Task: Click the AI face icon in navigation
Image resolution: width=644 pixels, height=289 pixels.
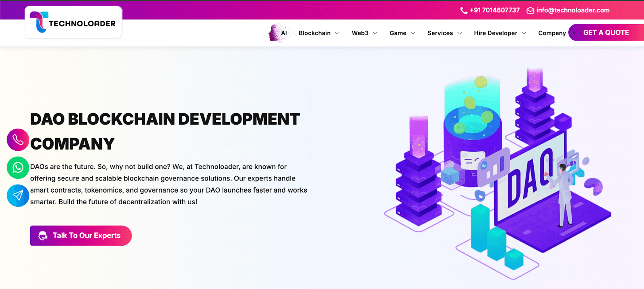Action: click(278, 33)
